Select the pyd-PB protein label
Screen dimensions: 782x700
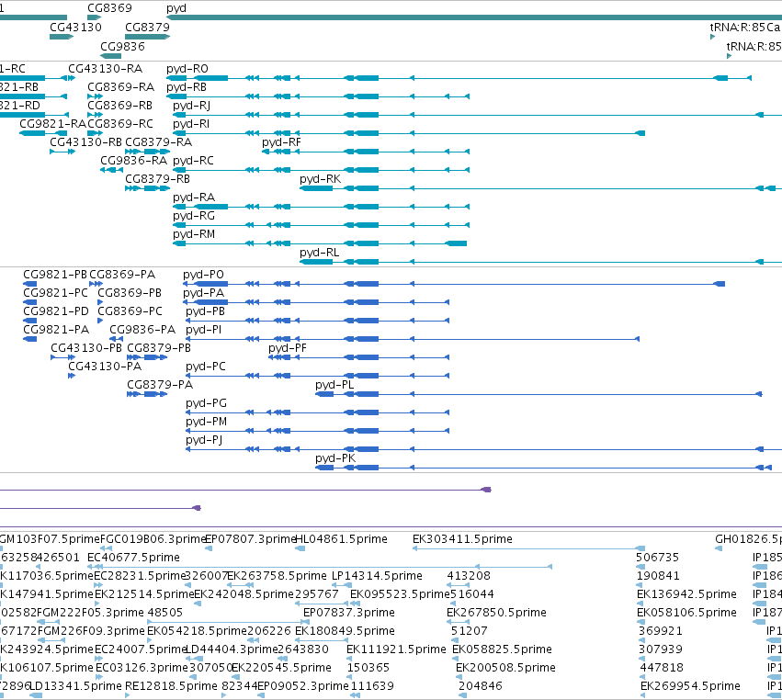click(206, 311)
